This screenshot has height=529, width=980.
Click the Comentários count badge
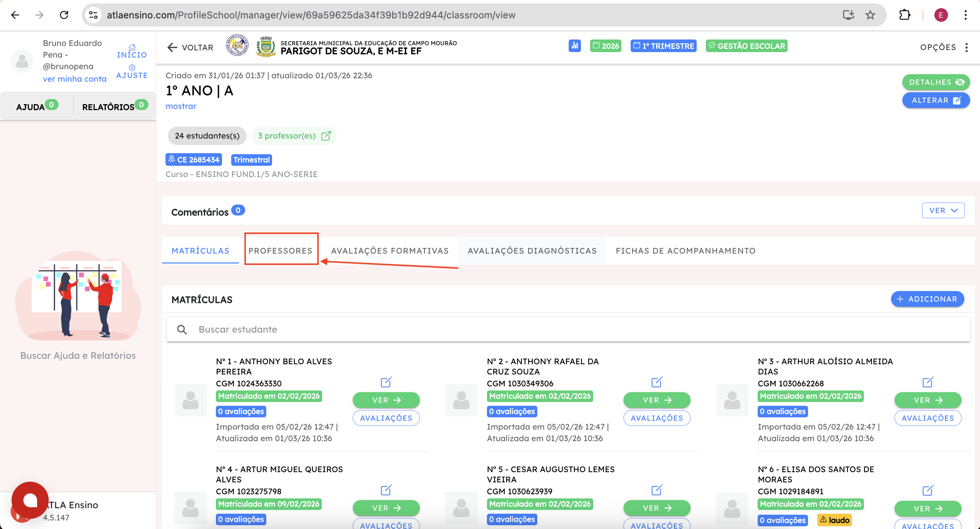[x=238, y=210]
